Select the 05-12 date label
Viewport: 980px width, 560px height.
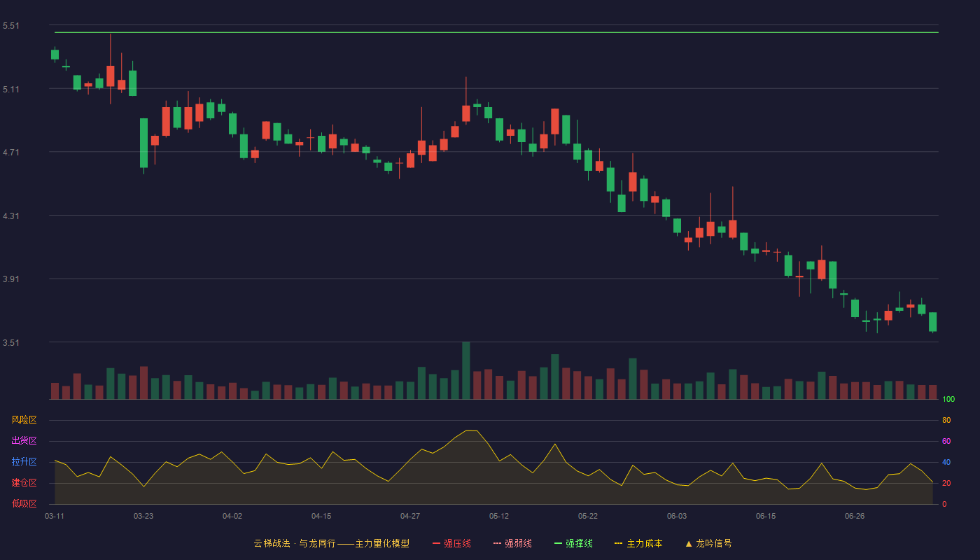499,517
